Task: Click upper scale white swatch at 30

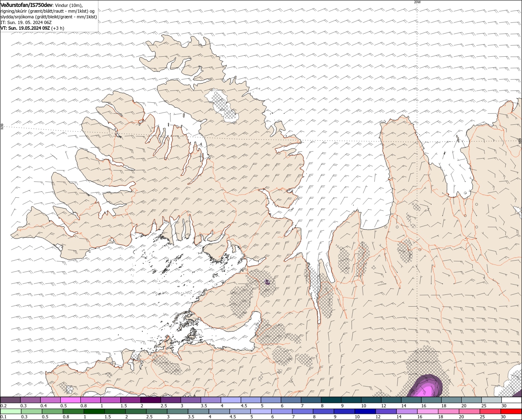Action: [511, 400]
